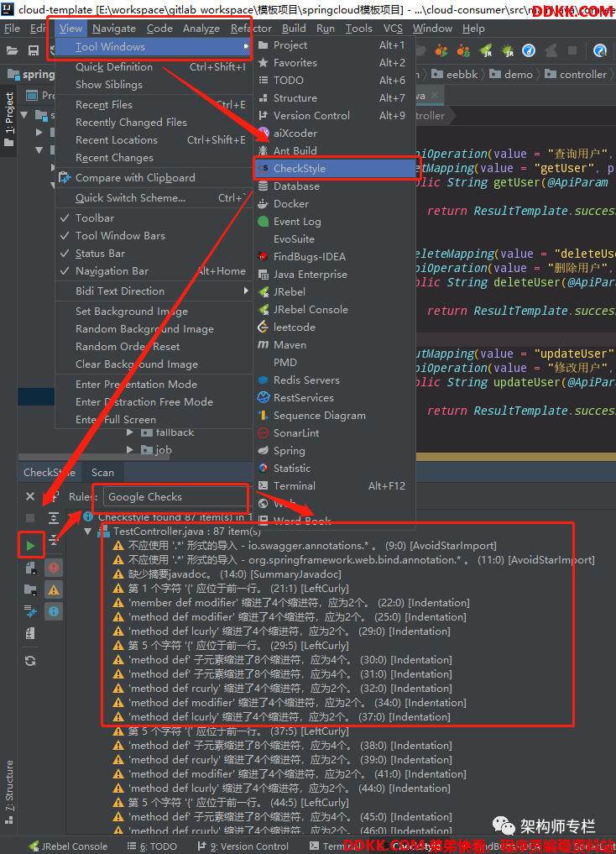Open Ant Build tool window from submenu
Image resolution: width=616 pixels, height=854 pixels.
(334, 151)
